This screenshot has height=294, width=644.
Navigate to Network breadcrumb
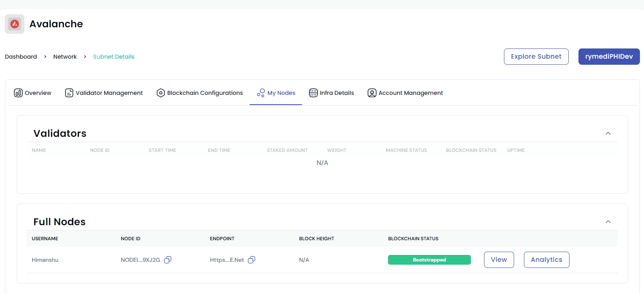pos(65,57)
